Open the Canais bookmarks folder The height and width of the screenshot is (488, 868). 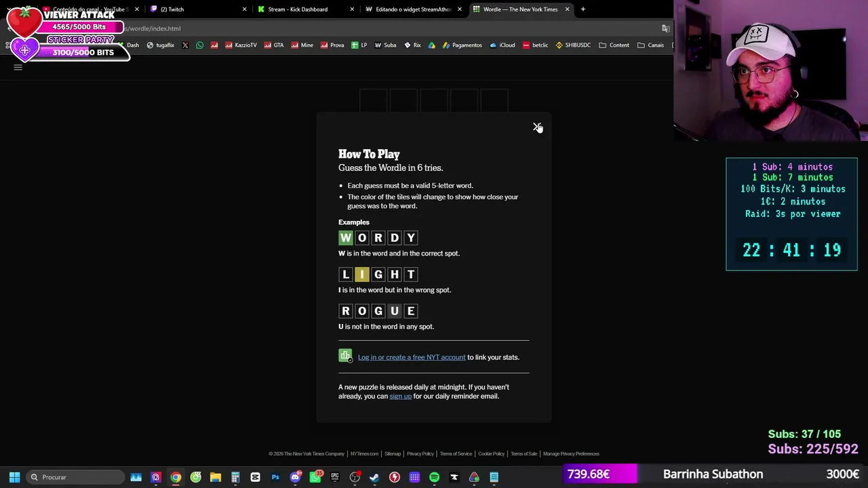[x=650, y=45]
